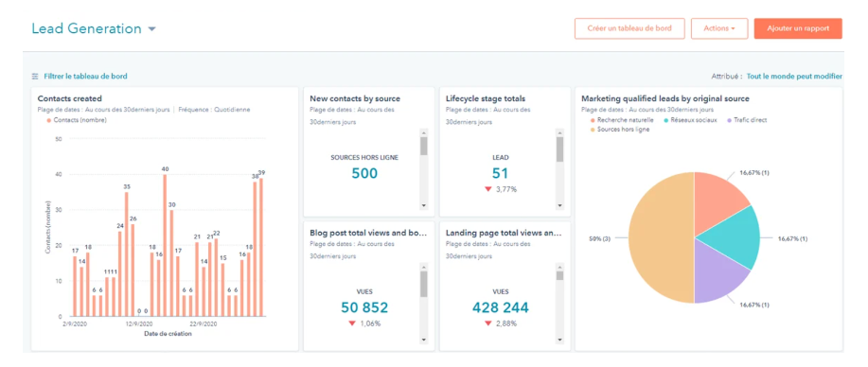Click the up arrow in Landing page views scrollbar

click(559, 267)
